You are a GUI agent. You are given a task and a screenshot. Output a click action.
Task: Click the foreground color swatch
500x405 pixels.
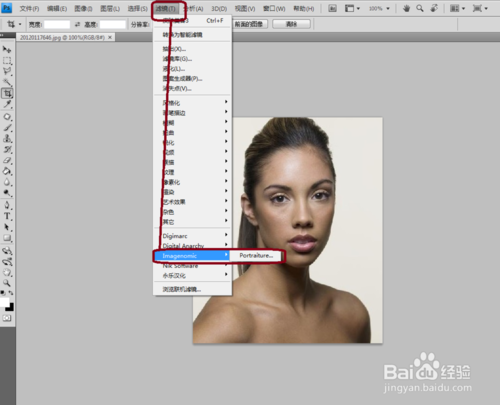tap(4, 302)
